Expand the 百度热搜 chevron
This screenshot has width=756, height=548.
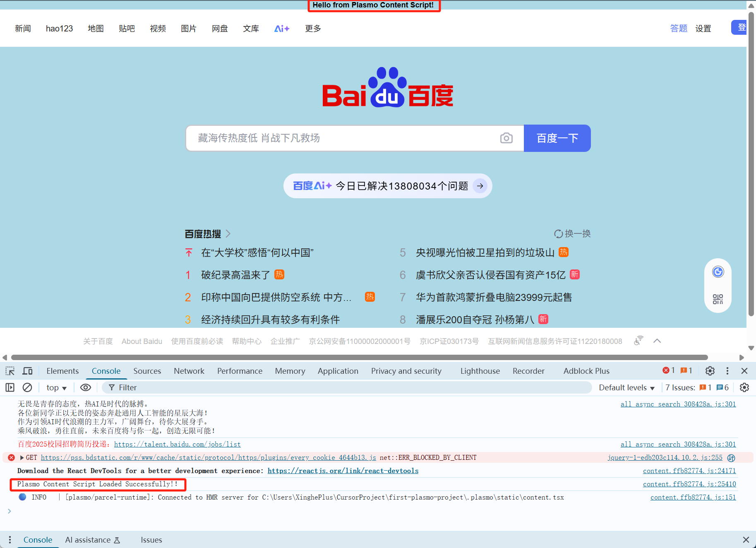pos(228,234)
